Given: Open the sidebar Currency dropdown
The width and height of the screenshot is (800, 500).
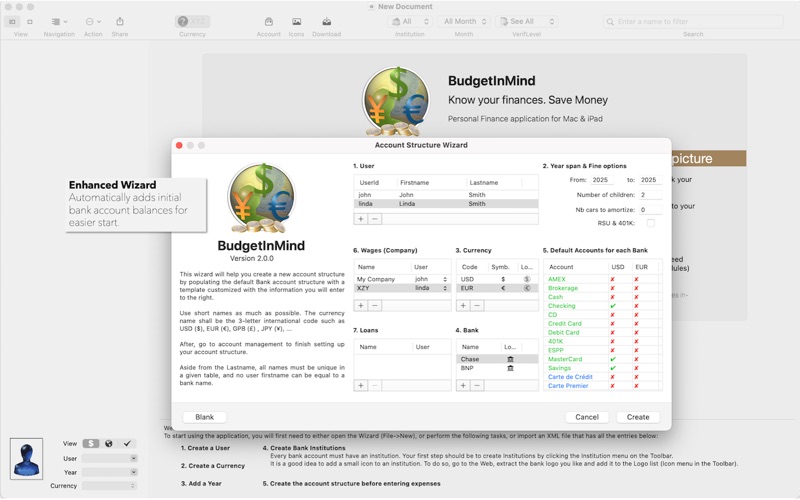Looking at the screenshot, I should tap(109, 486).
